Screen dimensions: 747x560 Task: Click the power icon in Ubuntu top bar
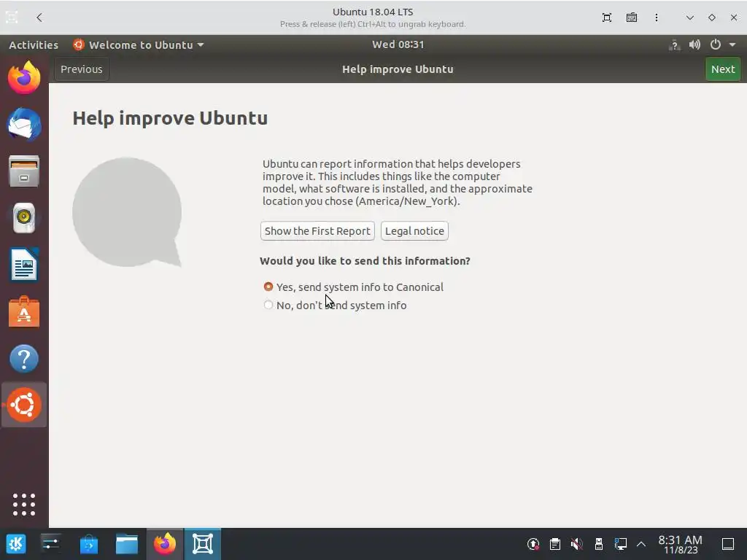coord(715,44)
